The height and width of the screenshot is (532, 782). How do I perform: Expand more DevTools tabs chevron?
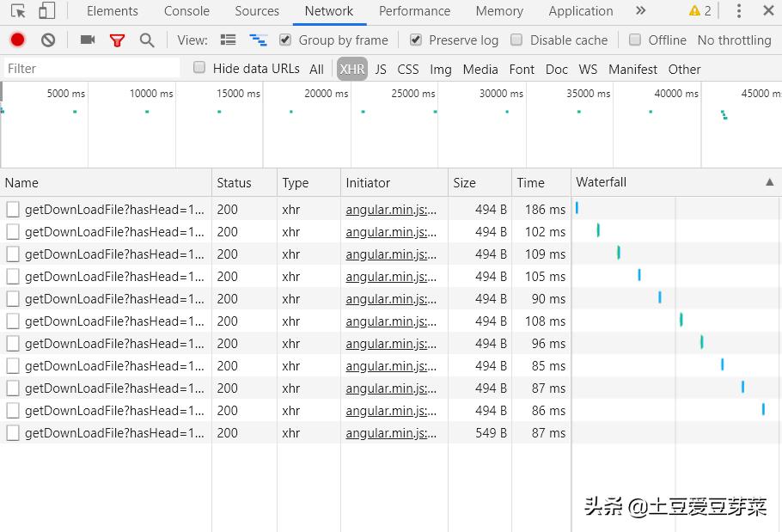coord(640,11)
